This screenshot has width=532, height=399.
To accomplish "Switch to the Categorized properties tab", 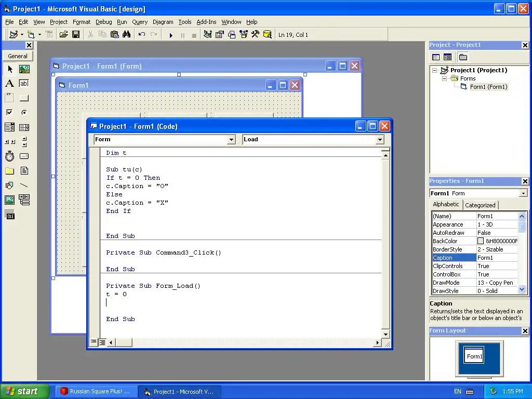I will click(x=480, y=205).
